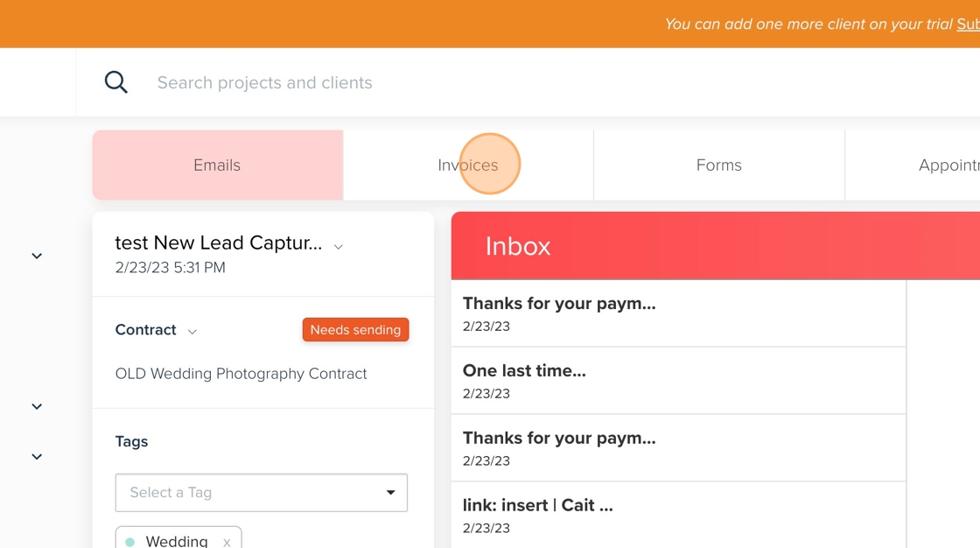Open OLD Wedding Photography Contract
The width and height of the screenshot is (980, 548).
(241, 374)
